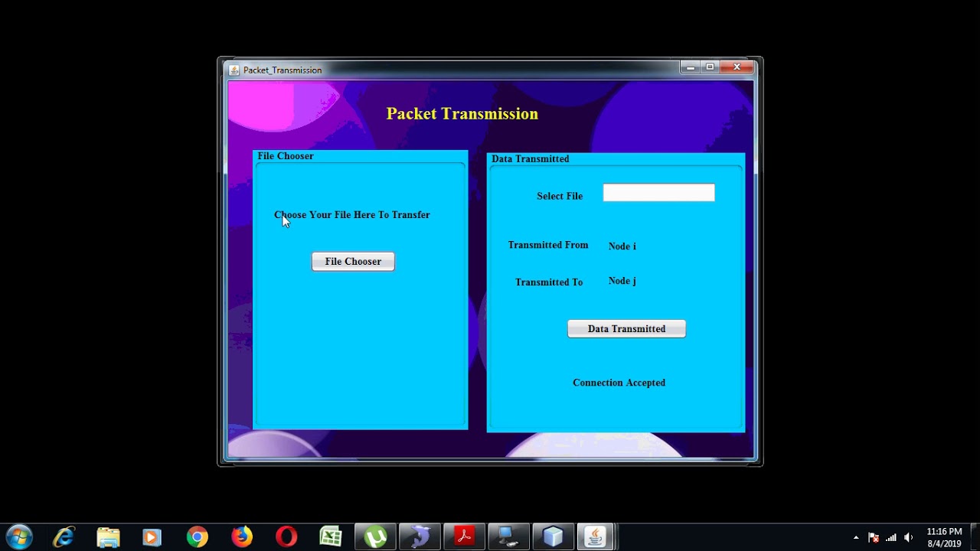Open the Windows Start menu

[19, 537]
